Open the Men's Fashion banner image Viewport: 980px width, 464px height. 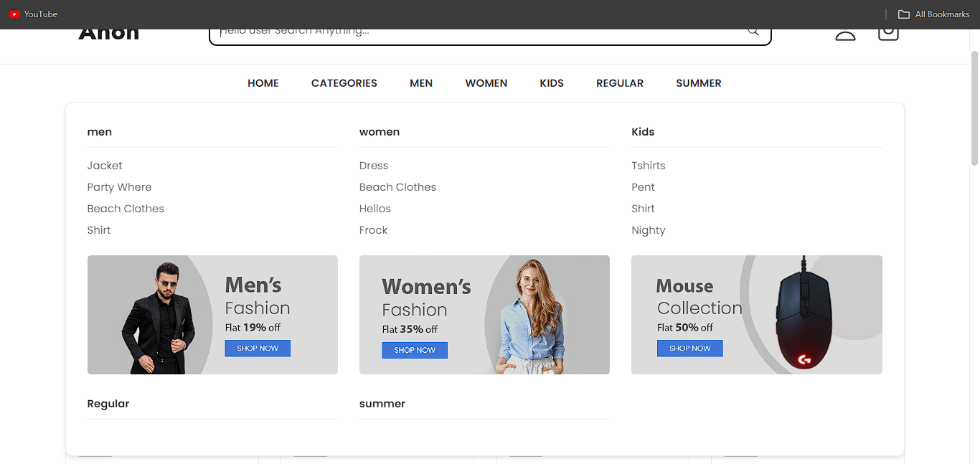(x=212, y=315)
